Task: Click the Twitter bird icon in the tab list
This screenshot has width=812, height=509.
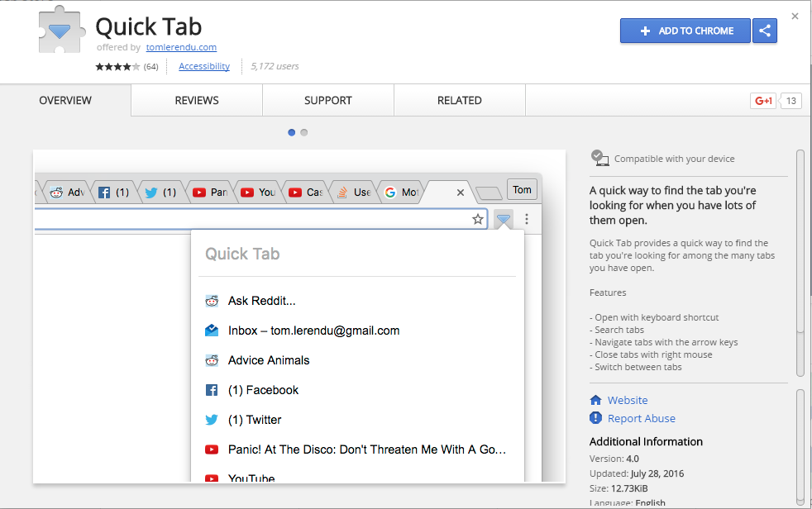Action: pos(212,420)
